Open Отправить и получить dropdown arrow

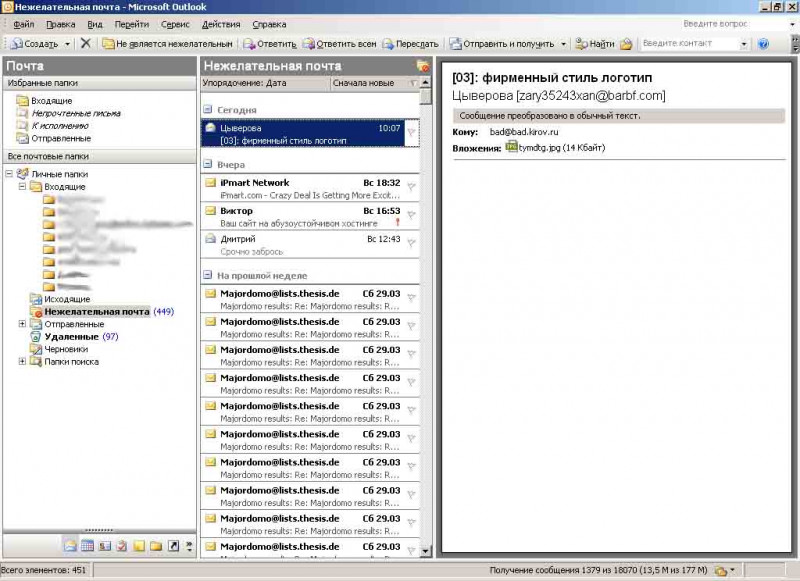(x=563, y=44)
